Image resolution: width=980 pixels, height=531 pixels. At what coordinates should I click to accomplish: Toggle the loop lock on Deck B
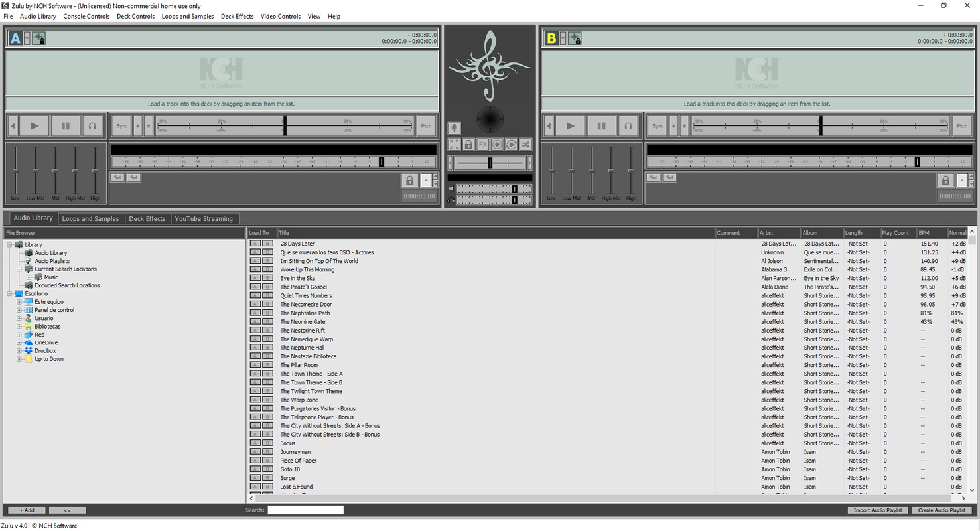click(x=945, y=180)
